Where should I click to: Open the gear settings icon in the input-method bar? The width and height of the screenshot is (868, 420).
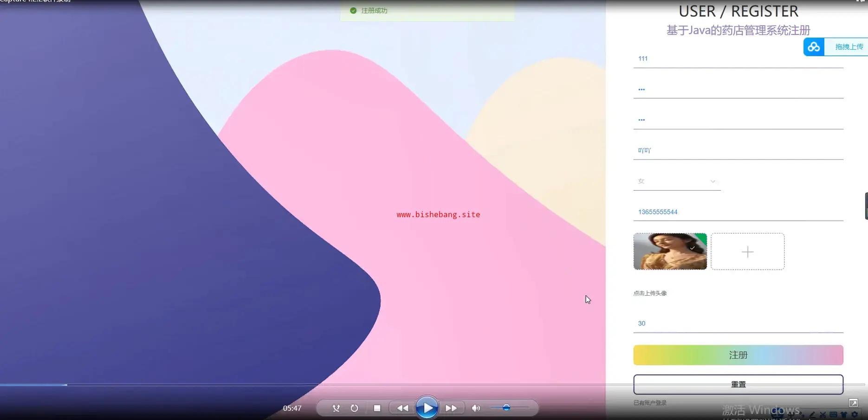[x=855, y=414]
